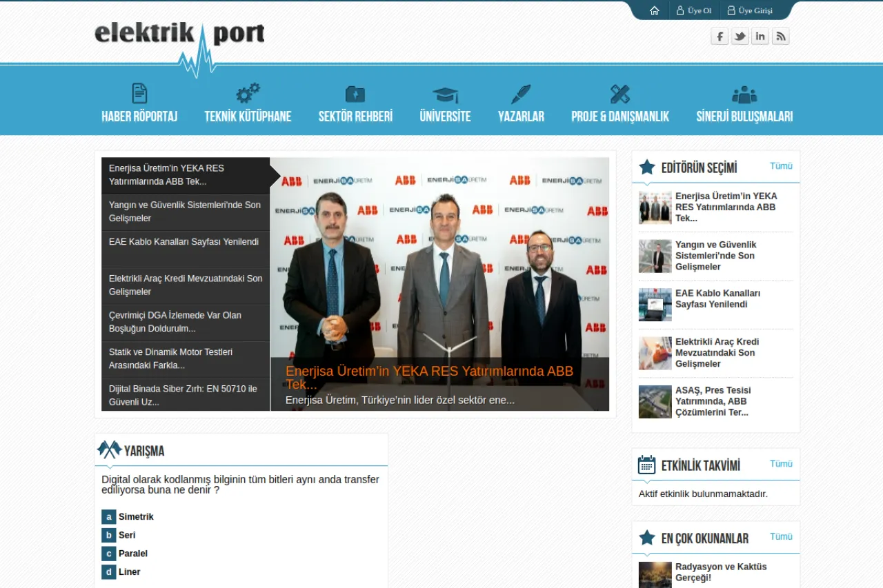
Task: Click the Üye Ol link
Action: 694,10
